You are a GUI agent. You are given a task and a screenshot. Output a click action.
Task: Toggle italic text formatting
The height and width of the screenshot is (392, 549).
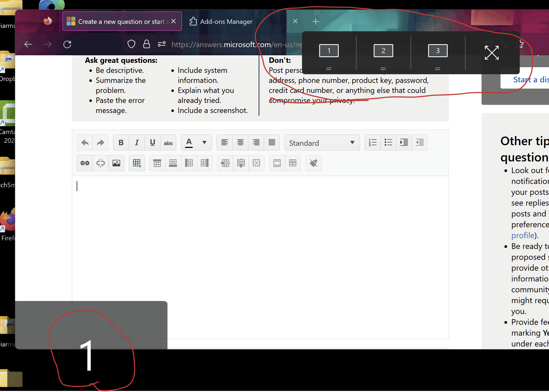pyautogui.click(x=137, y=142)
